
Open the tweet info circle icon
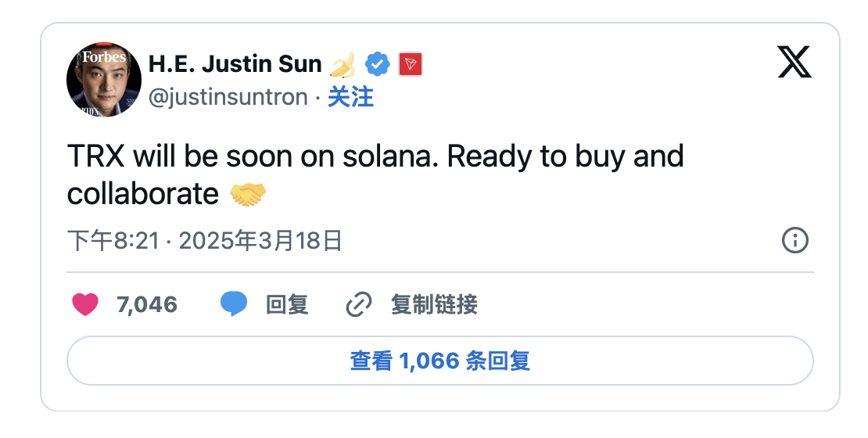(794, 241)
